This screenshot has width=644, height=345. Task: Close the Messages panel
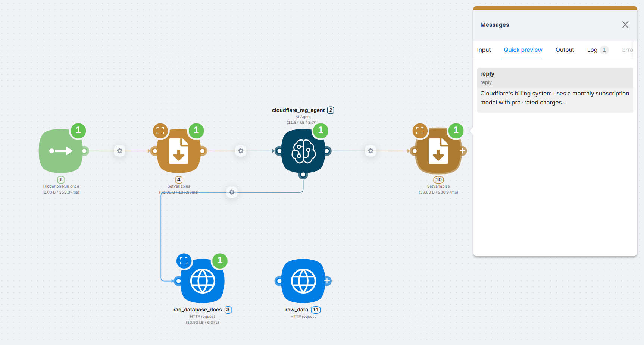tap(625, 25)
